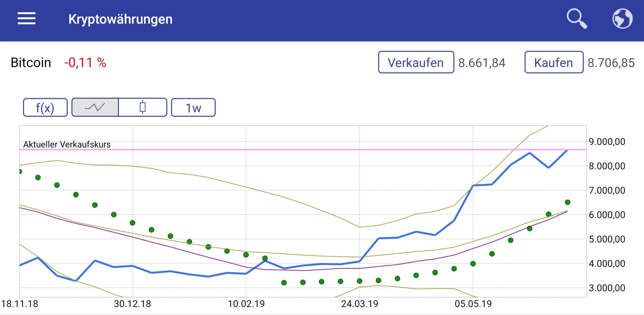Click the buy price 8.706,85
644x315 pixels.
611,63
